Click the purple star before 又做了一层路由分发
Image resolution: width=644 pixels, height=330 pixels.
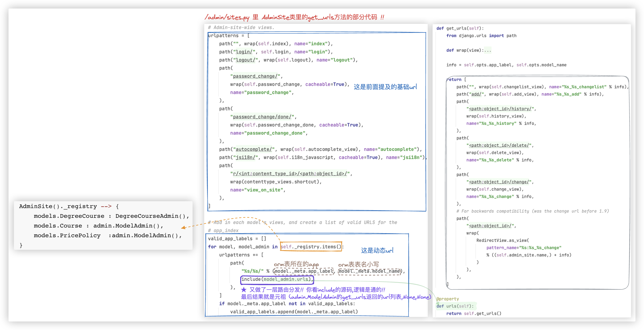(x=244, y=290)
